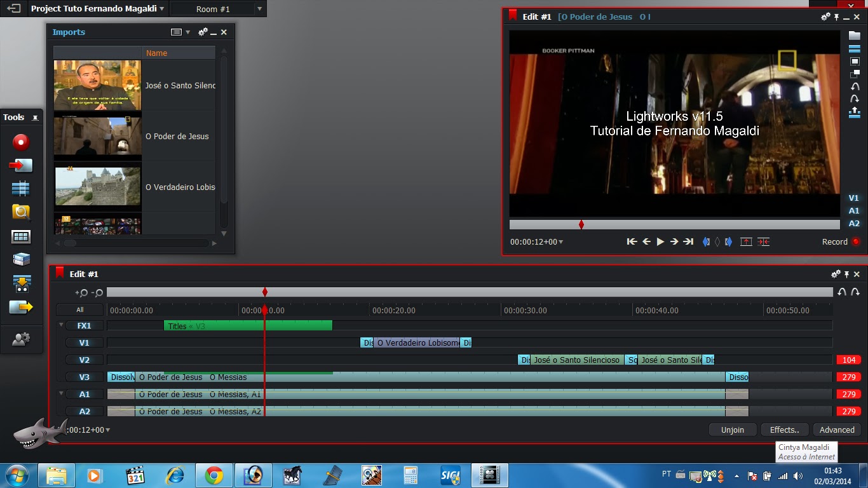
Task: Exit project using the top-left arrow icon
Action: [x=13, y=9]
